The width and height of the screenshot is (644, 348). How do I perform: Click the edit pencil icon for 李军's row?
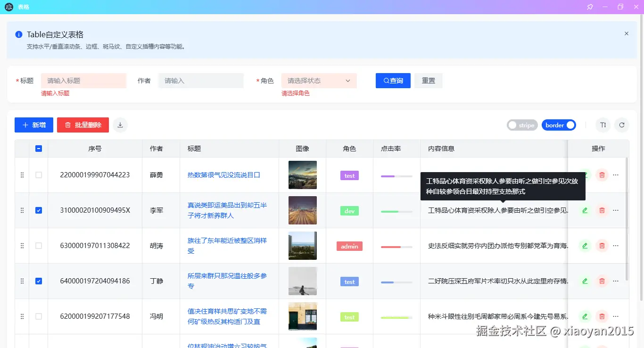(x=585, y=210)
